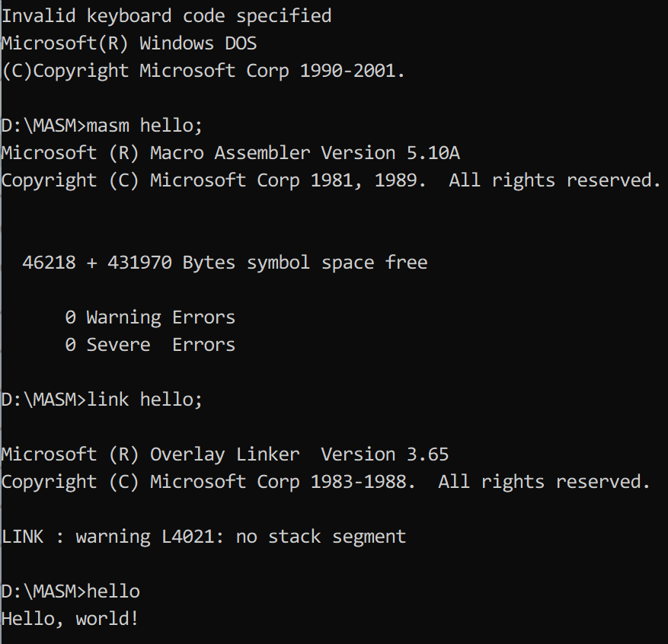
Task: Click the "Macro Assembler" text
Action: [x=230, y=153]
